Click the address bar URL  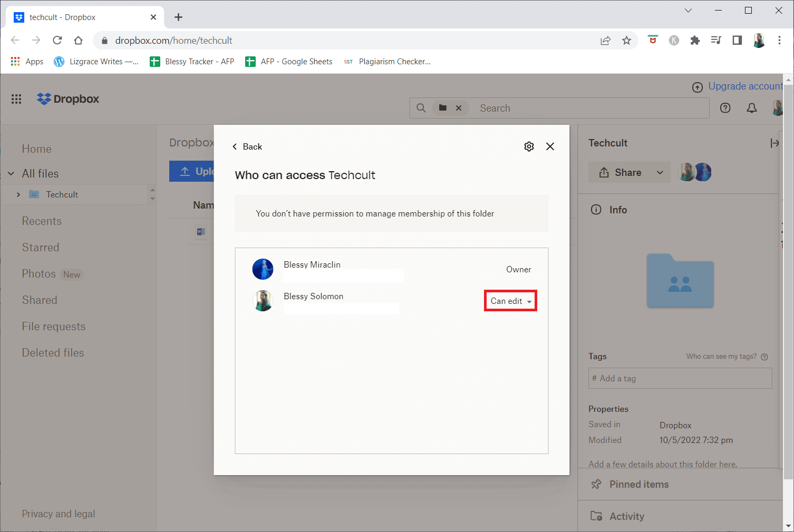tap(173, 41)
